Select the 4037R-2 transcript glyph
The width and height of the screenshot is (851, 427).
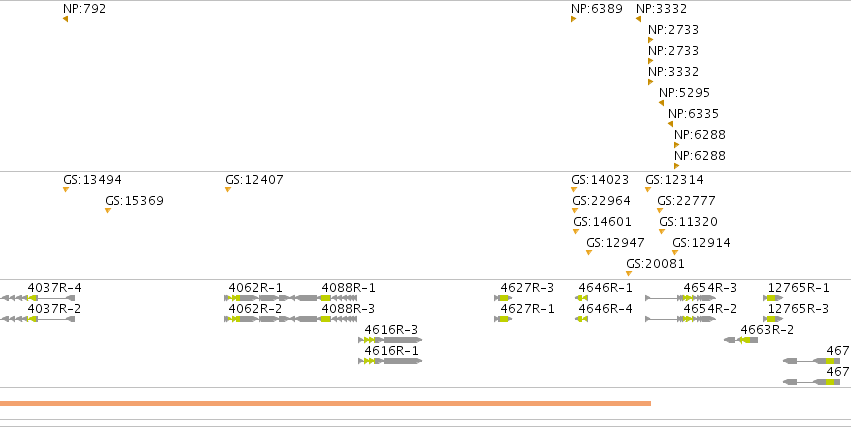[x=37, y=319]
